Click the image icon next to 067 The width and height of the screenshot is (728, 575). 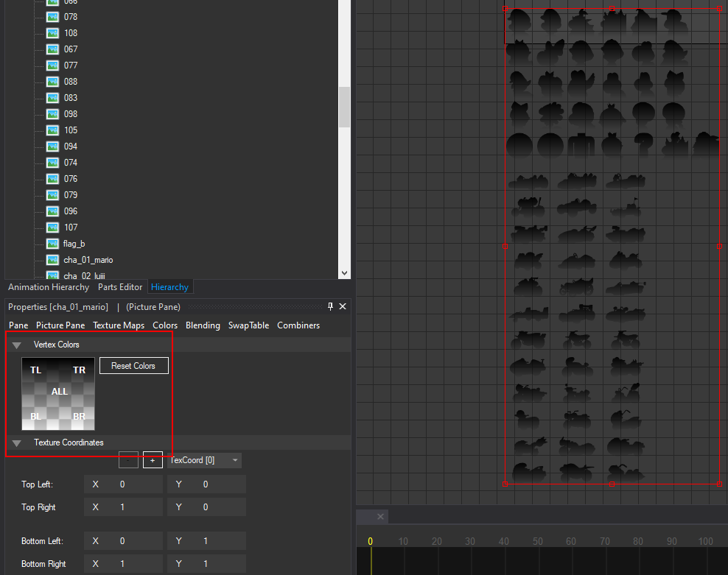point(52,49)
